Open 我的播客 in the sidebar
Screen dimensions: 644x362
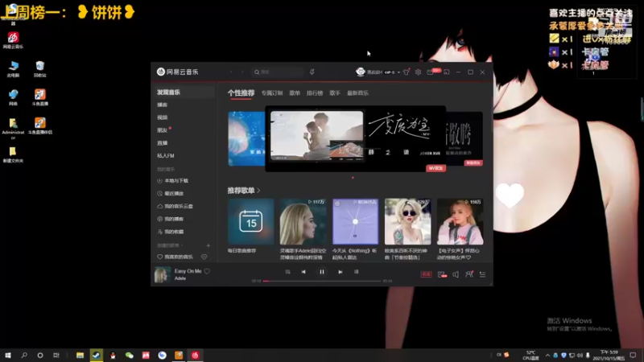pos(171,219)
